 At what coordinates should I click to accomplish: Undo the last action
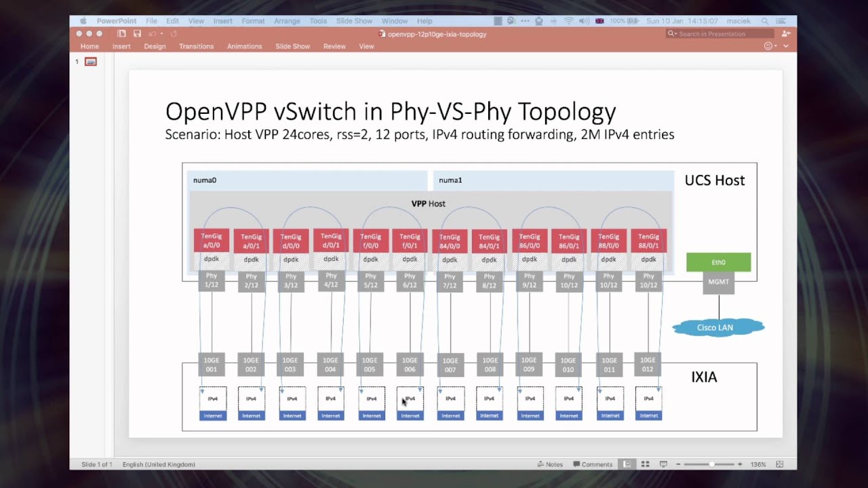tap(153, 33)
